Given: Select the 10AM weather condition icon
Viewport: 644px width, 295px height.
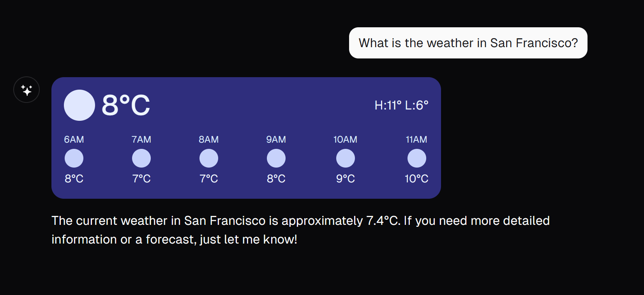Looking at the screenshot, I should [345, 158].
